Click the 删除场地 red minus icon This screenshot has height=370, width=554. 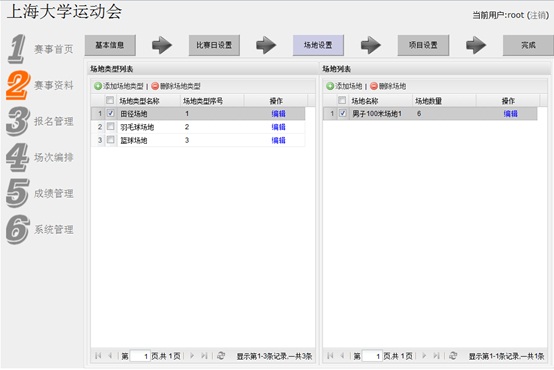point(374,86)
